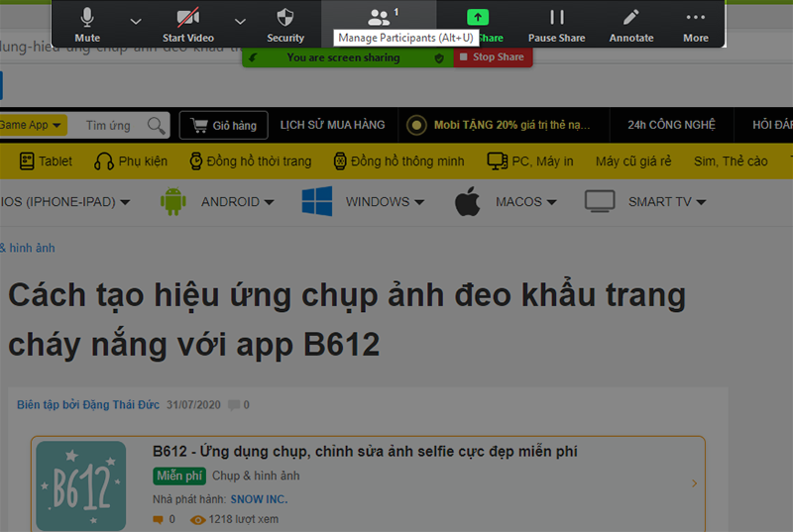
Task: Click the search magnifier icon
Action: click(156, 126)
